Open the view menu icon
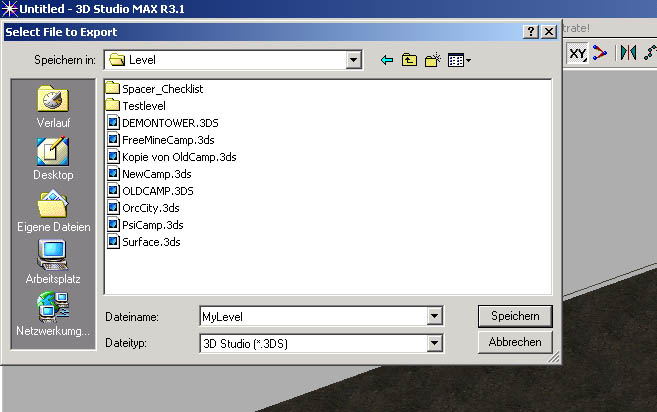657x412 pixels. coord(459,61)
